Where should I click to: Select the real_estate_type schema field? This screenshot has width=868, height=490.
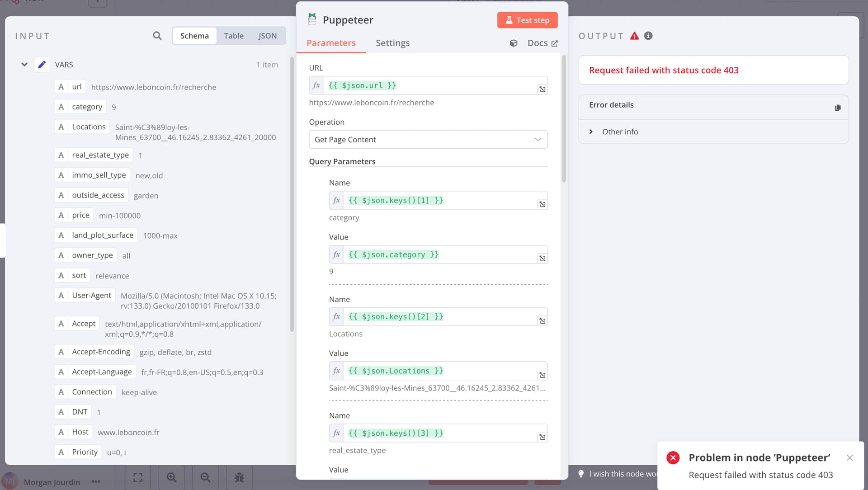click(94, 155)
